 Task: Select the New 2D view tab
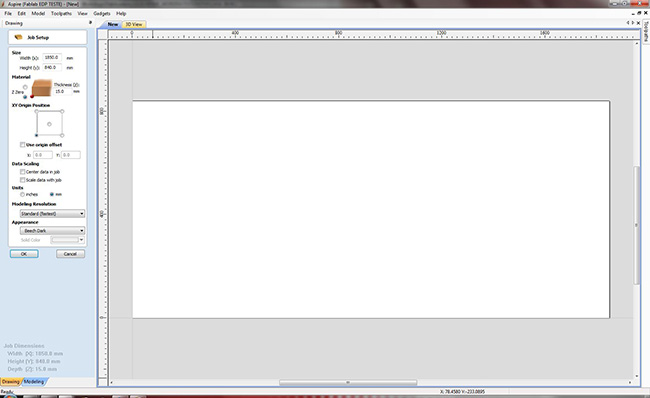[113, 24]
